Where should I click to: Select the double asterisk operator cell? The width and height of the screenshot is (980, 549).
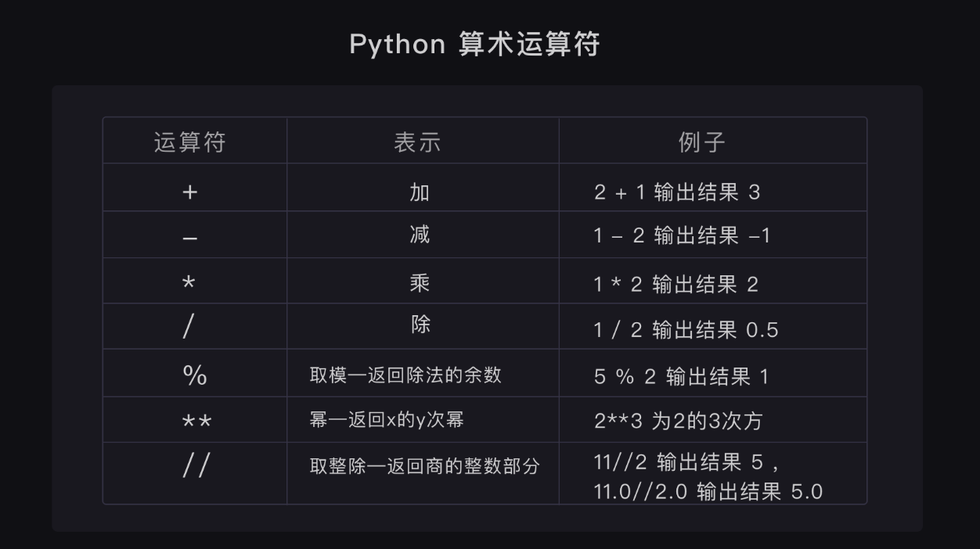196,422
